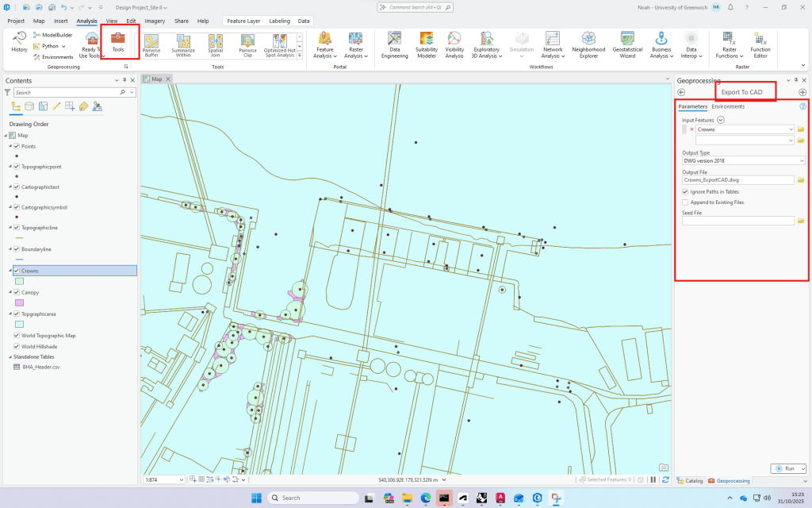The width and height of the screenshot is (812, 508).
Task: Click the Pairwise Buffer tool icon
Action: coord(151,45)
